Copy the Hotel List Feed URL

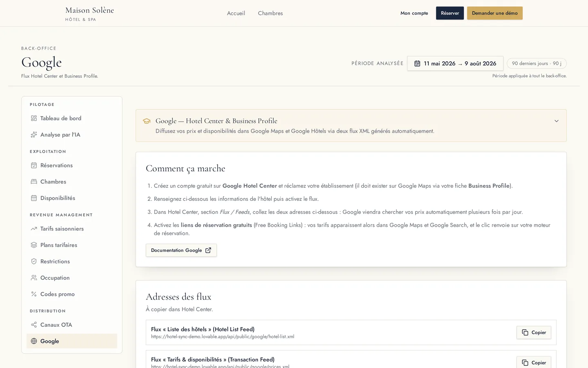534,332
